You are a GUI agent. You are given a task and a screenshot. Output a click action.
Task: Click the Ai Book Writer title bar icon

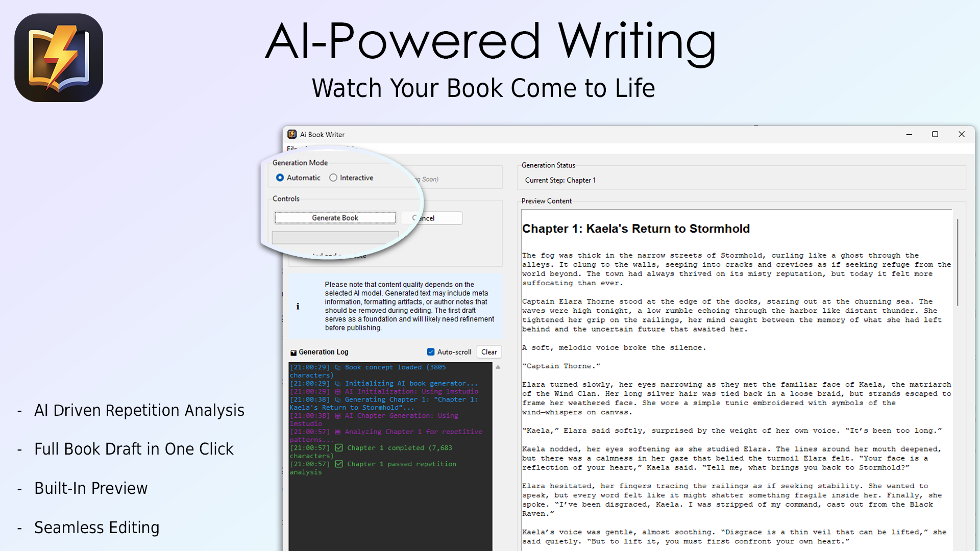point(292,134)
